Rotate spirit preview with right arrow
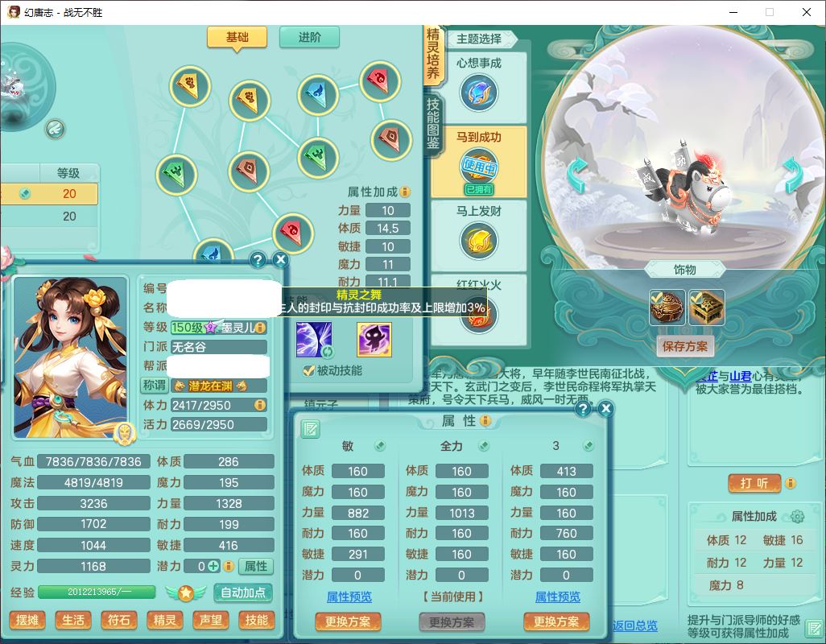 791,175
